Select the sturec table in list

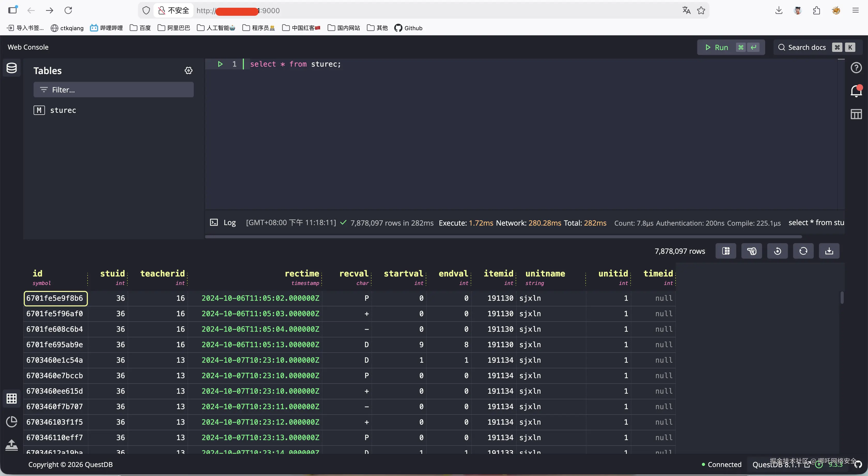63,110
